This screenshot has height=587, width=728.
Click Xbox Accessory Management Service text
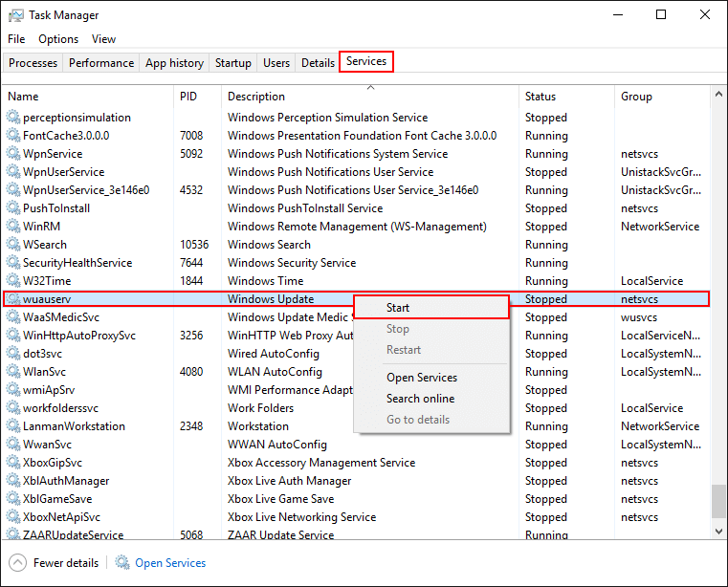coord(321,462)
